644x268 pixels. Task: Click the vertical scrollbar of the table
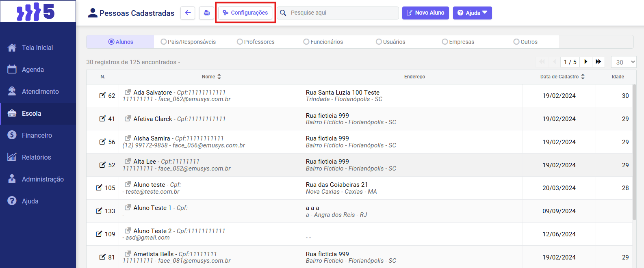point(634,154)
